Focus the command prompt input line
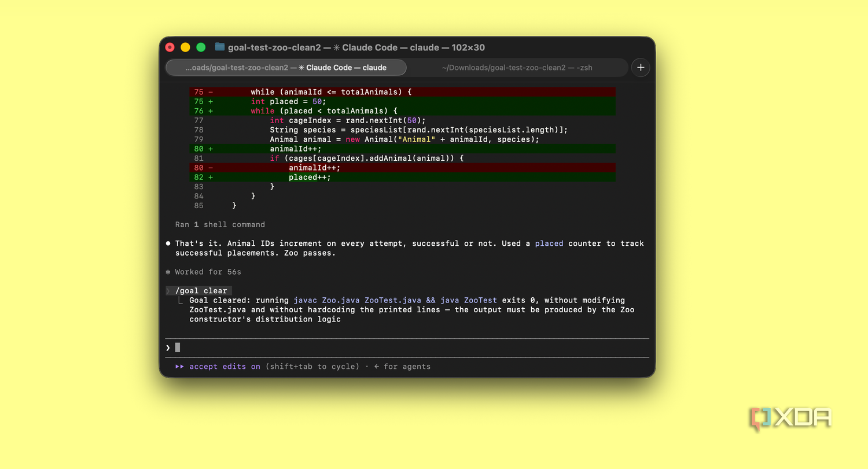This screenshot has width=868, height=469. [407, 348]
